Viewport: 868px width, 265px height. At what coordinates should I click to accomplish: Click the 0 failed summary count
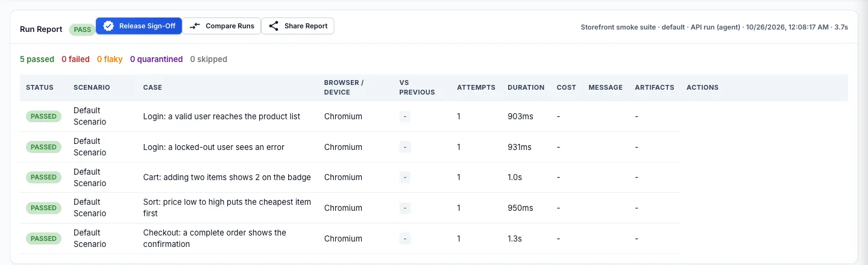click(75, 59)
